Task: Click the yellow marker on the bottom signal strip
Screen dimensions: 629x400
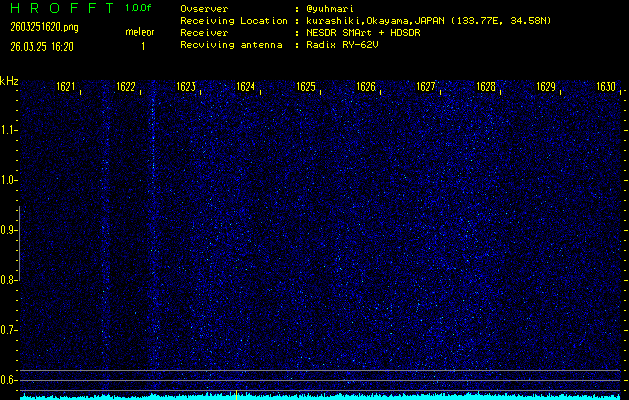Action: click(237, 395)
